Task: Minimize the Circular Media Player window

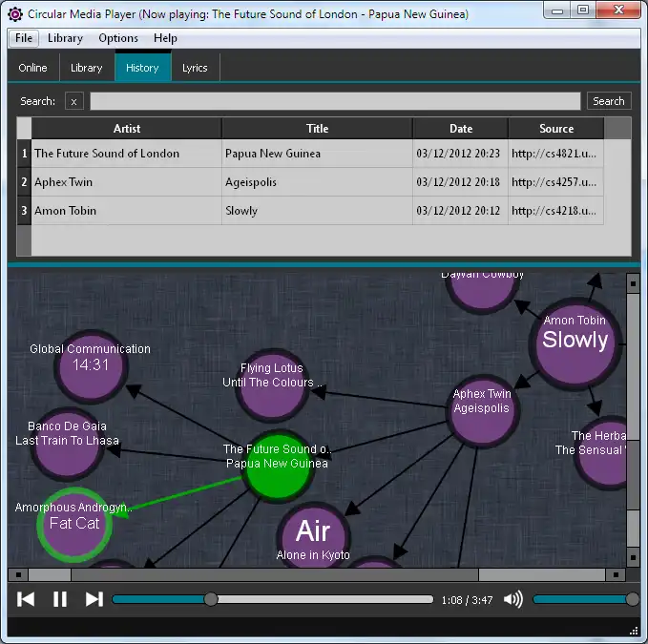Action: [557, 10]
